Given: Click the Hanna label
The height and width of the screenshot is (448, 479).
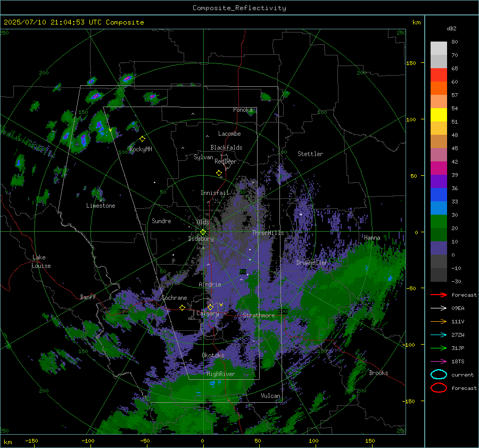Looking at the screenshot, I should (x=372, y=238).
